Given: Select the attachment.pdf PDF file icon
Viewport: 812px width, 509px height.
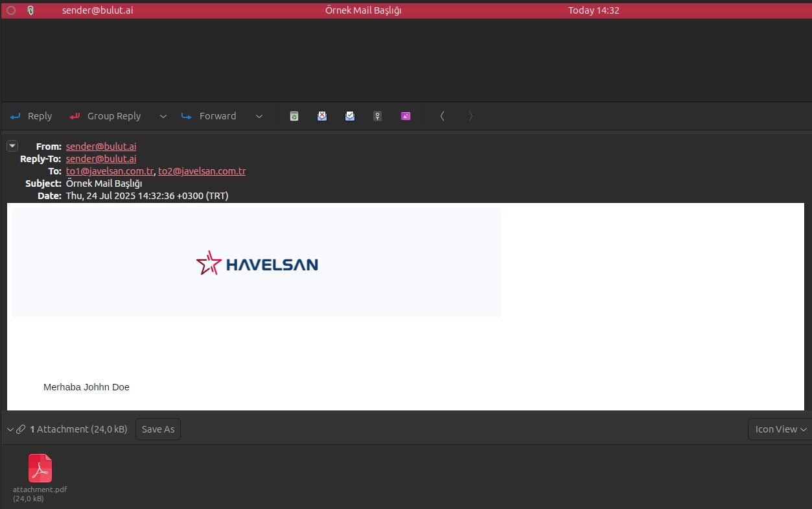Looking at the screenshot, I should point(40,468).
